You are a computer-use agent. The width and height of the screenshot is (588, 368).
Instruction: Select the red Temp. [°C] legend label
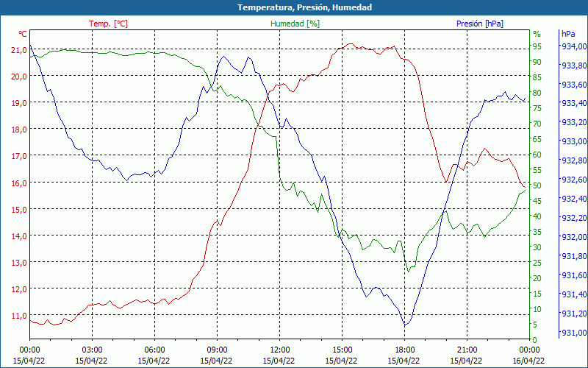108,24
